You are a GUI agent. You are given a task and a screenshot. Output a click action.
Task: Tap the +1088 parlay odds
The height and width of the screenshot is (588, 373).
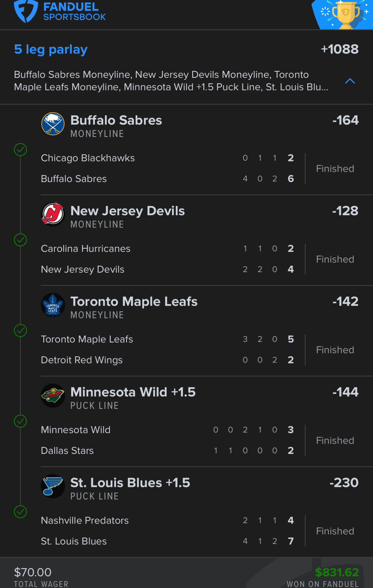click(x=340, y=49)
